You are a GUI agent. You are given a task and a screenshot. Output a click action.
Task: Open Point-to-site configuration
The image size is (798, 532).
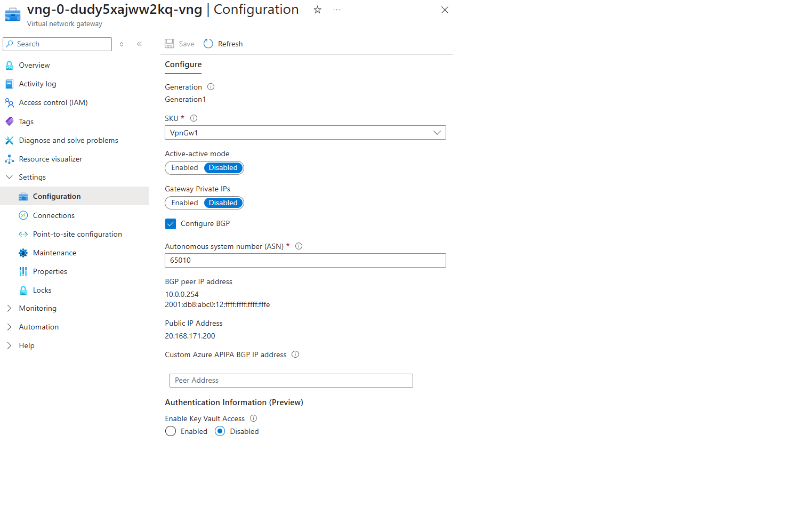77,234
